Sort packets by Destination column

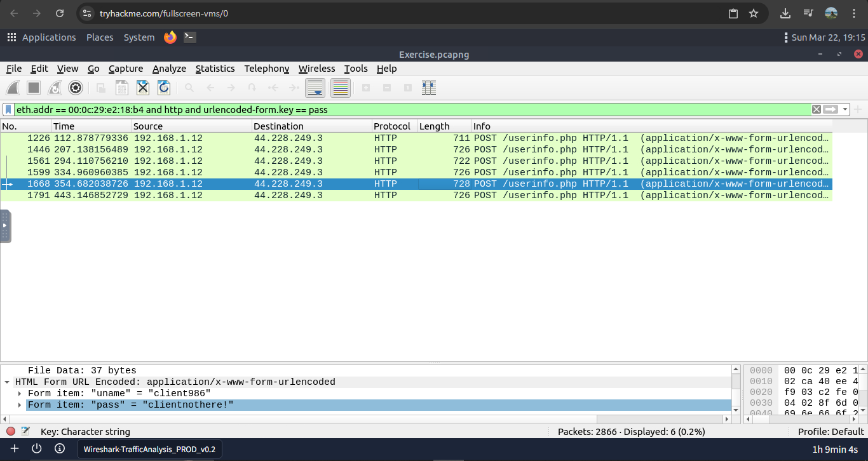coord(312,126)
